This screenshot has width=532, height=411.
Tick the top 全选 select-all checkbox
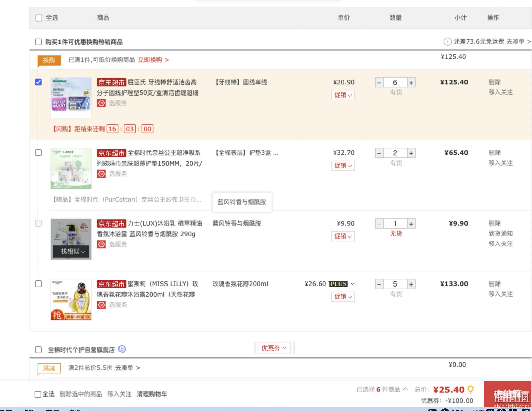pos(39,18)
